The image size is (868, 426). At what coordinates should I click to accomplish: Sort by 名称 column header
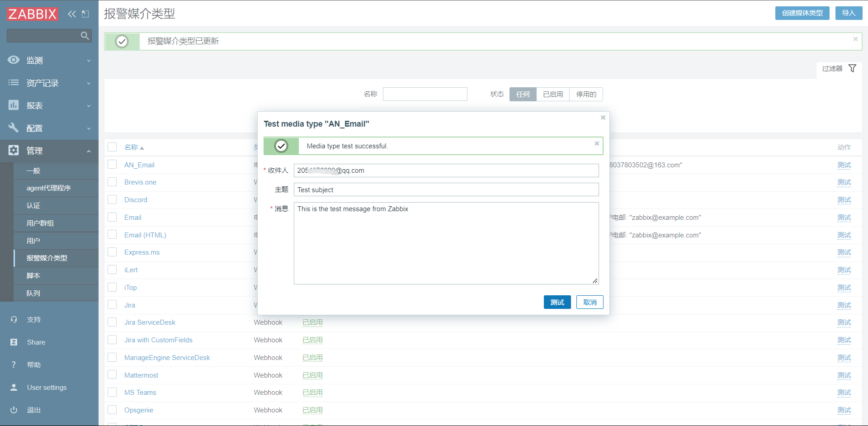(134, 147)
